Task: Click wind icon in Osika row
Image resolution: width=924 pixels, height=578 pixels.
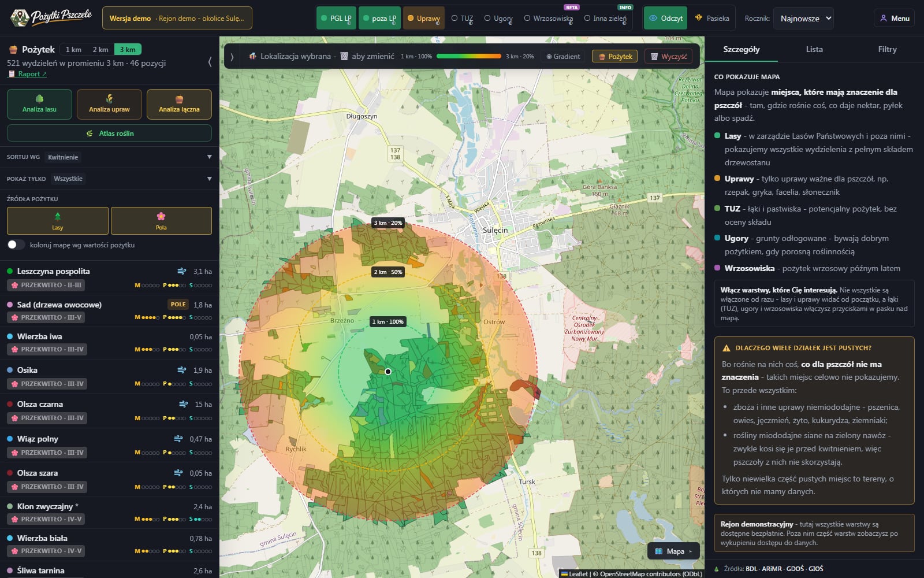Action: (182, 370)
